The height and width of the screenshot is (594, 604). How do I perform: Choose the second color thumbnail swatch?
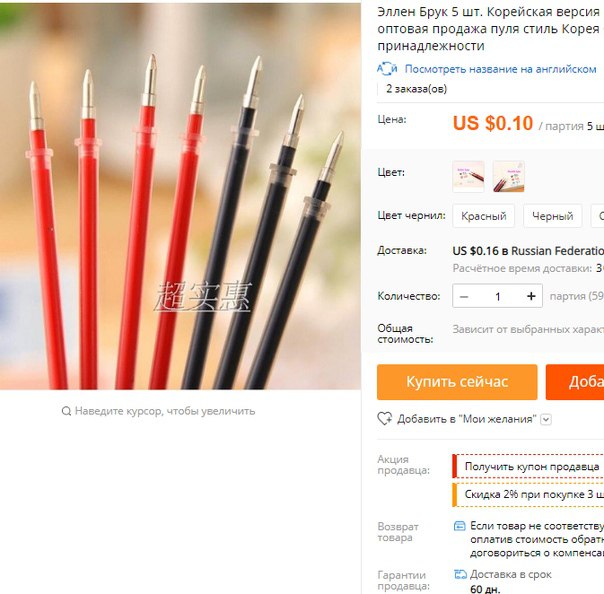(508, 177)
